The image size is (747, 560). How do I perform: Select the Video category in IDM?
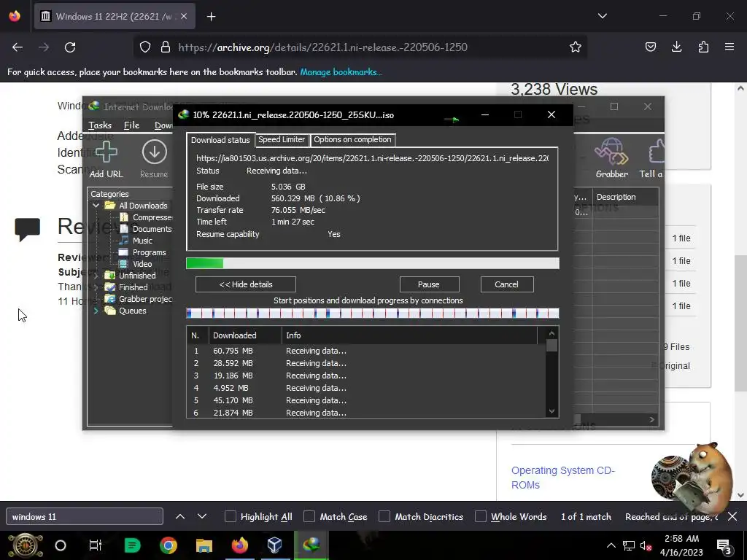(x=142, y=264)
